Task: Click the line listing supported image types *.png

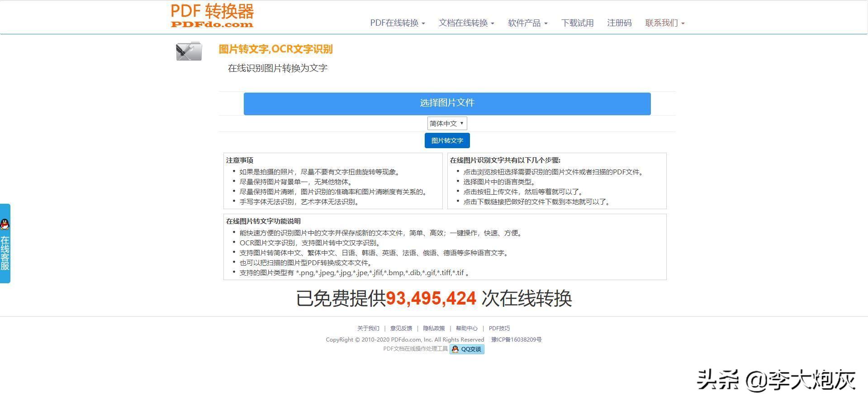Action: pos(354,273)
